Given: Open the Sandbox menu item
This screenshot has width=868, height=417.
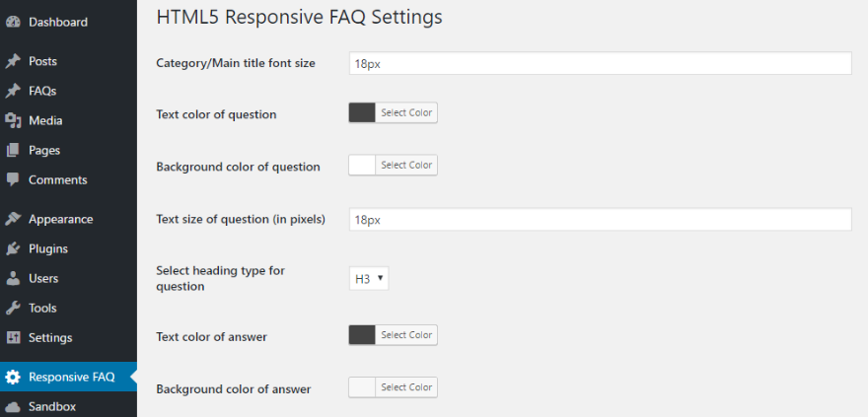Looking at the screenshot, I should pyautogui.click(x=52, y=406).
